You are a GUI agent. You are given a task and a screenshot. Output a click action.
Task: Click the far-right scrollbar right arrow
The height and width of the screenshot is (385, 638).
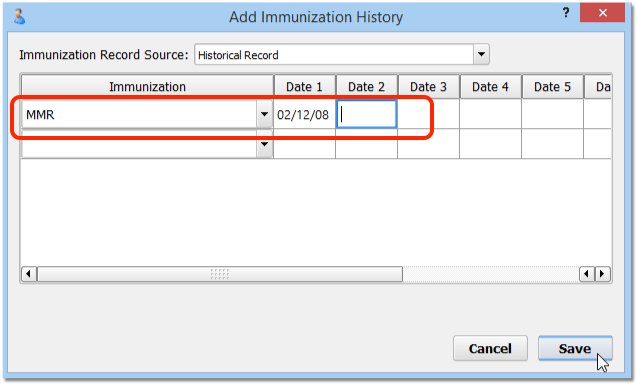pyautogui.click(x=603, y=274)
